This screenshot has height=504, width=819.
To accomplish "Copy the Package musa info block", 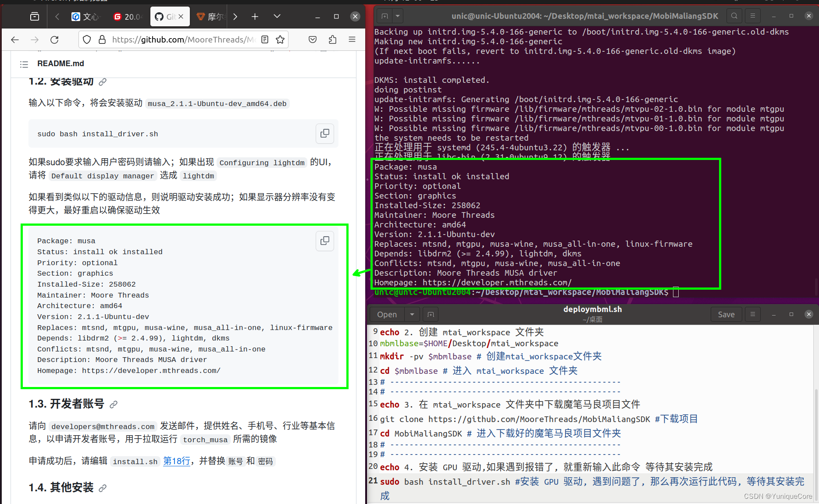I will [325, 241].
